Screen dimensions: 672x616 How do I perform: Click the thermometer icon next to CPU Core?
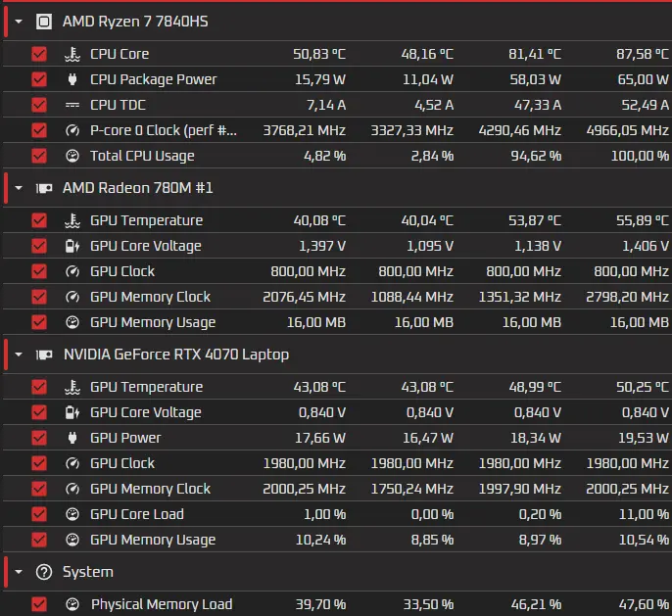click(72, 55)
